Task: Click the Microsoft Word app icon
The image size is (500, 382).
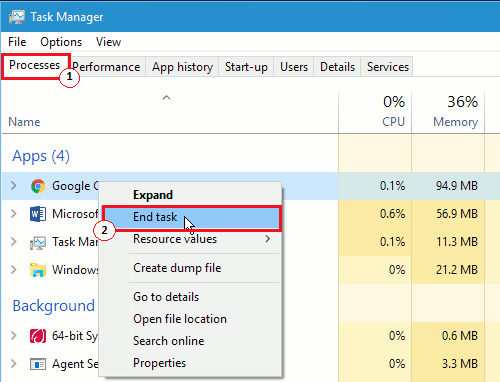Action: (38, 214)
